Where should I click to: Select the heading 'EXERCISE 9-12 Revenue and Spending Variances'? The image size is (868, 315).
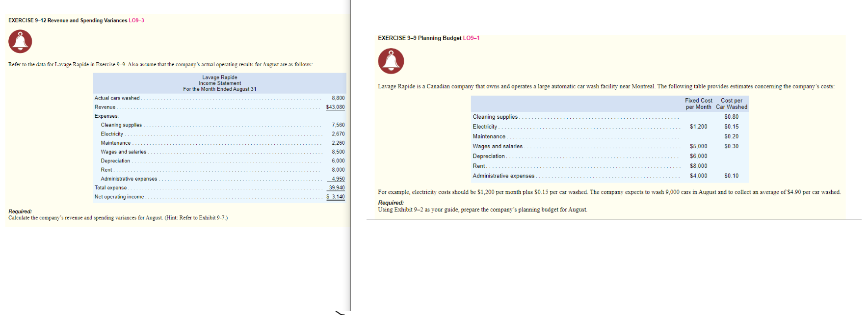click(68, 21)
